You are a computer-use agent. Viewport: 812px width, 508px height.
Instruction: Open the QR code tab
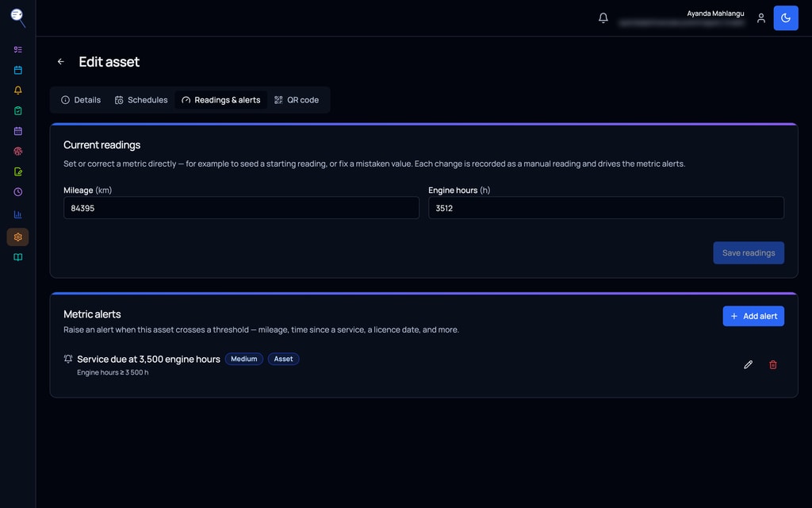click(x=297, y=100)
